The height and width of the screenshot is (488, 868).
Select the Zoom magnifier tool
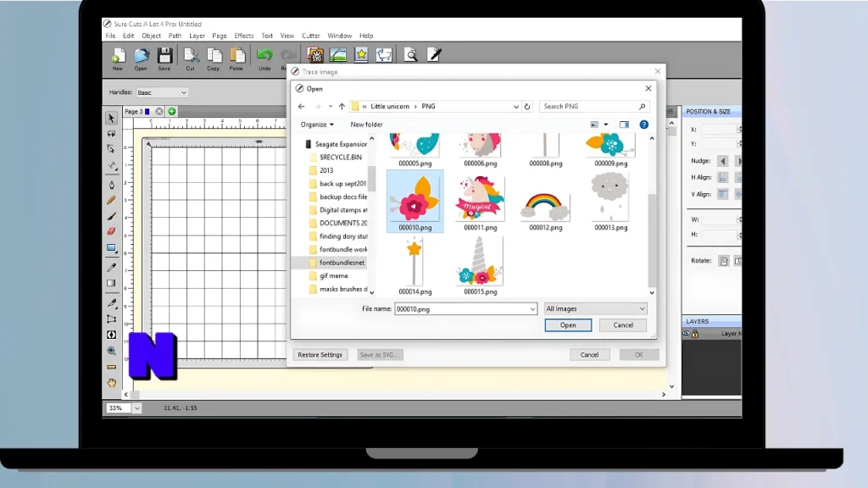[111, 351]
